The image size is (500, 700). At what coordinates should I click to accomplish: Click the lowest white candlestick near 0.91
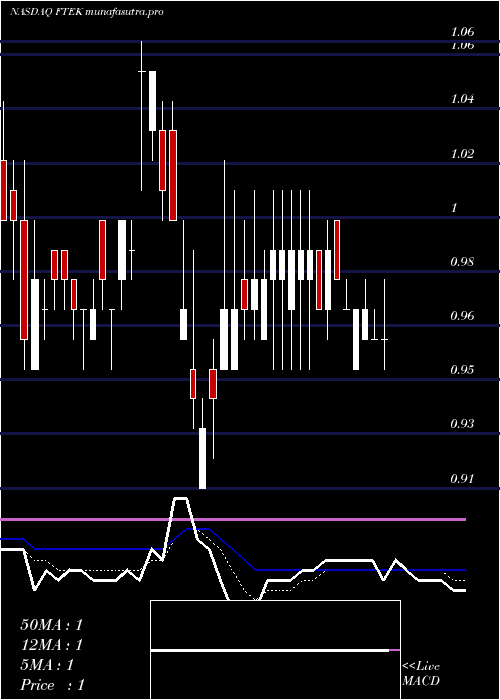(203, 458)
